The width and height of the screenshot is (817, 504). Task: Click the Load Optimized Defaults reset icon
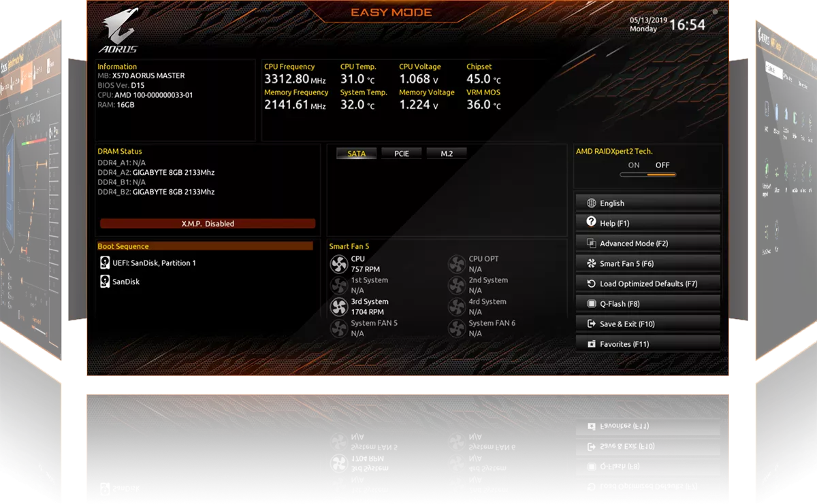(x=591, y=284)
